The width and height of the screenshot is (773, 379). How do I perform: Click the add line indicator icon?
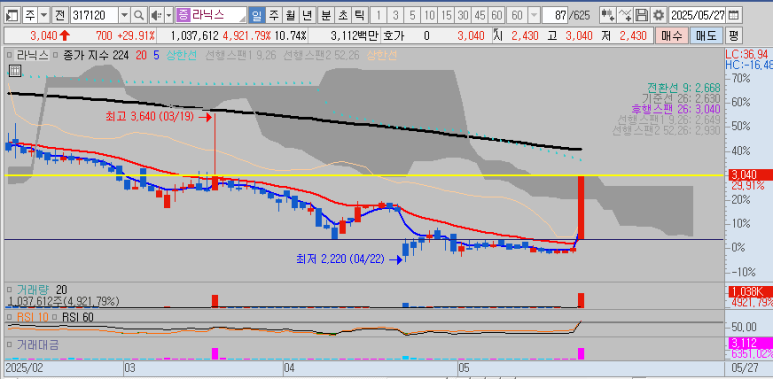(x=625, y=15)
